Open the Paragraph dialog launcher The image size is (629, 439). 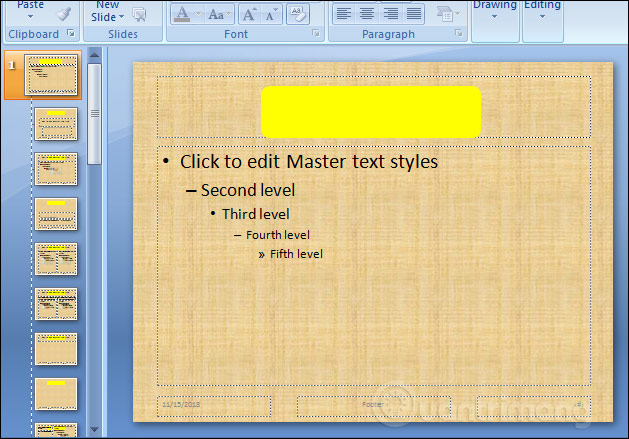coord(459,33)
